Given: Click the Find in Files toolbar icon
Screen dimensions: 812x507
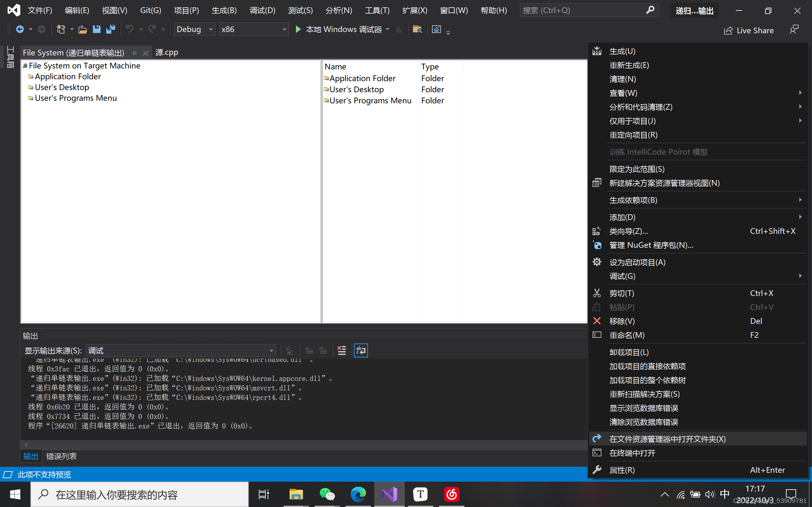Looking at the screenshot, I should pos(417,29).
